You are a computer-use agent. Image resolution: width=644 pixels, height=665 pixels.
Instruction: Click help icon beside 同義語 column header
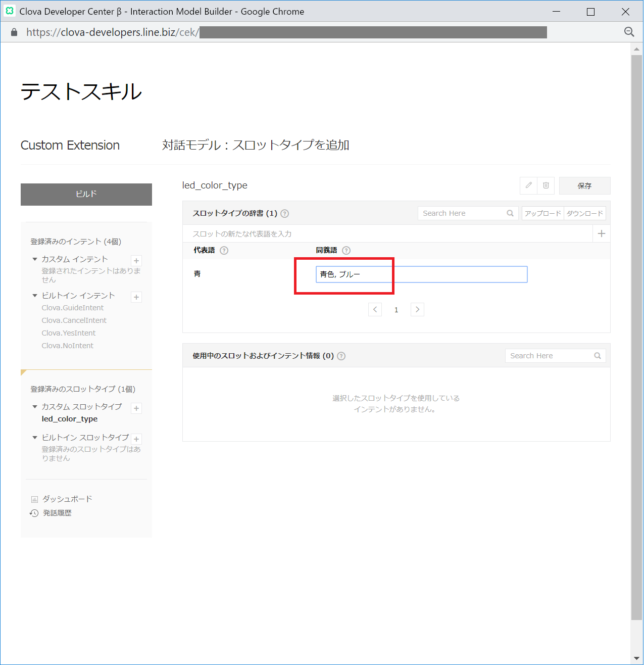click(346, 250)
